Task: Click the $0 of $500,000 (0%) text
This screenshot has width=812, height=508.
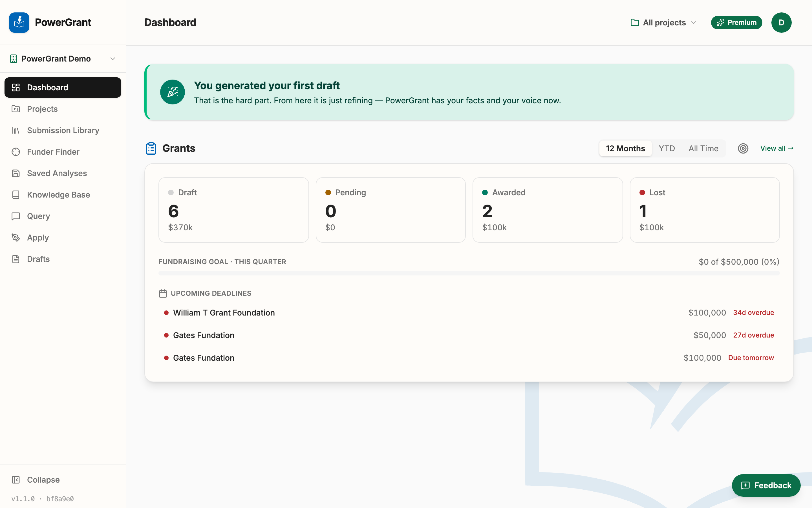Action: [x=739, y=262]
